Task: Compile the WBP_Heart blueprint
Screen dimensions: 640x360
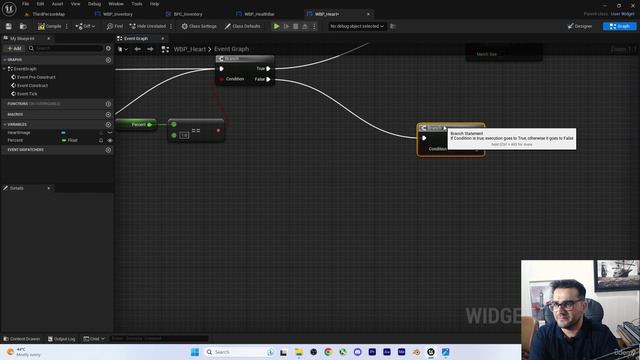Action: pos(49,26)
